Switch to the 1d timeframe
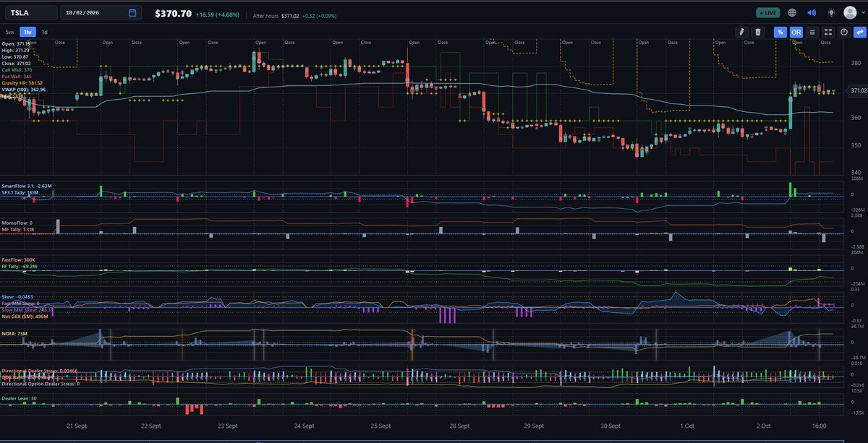 (45, 32)
